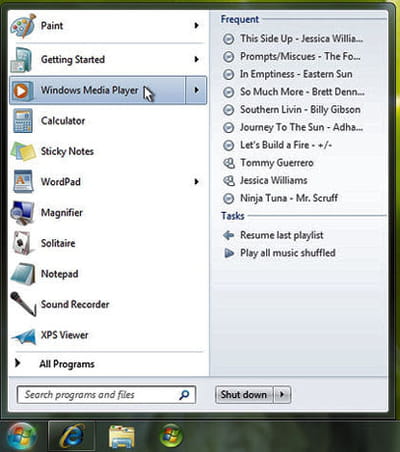Click the arrow icon for Resume last playlist
This screenshot has width=400, height=452.
[x=228, y=235]
